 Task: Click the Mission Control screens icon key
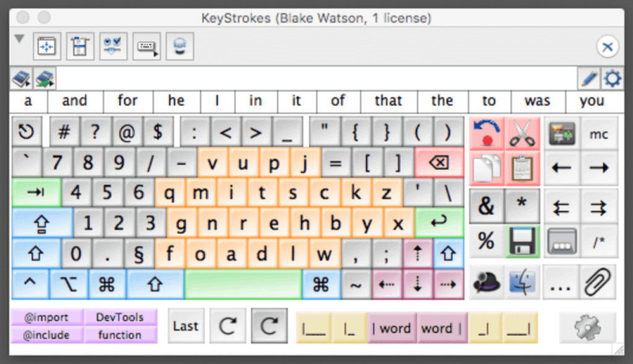click(x=561, y=133)
